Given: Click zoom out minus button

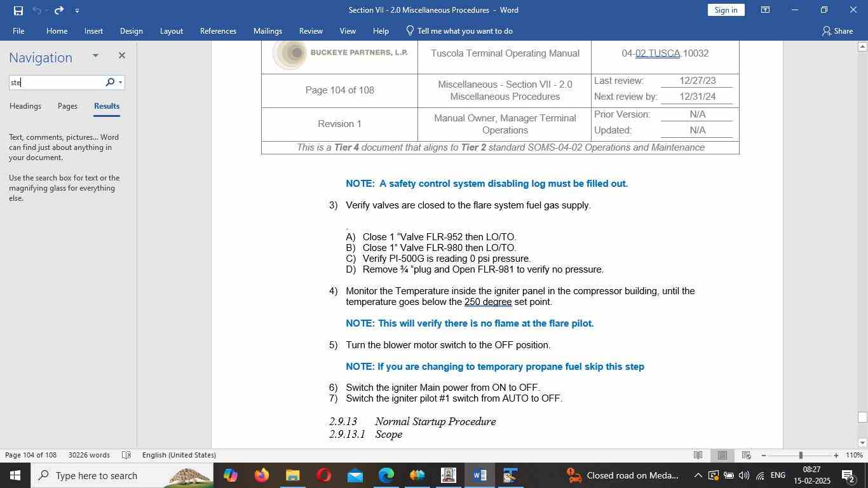Looking at the screenshot, I should tap(763, 455).
